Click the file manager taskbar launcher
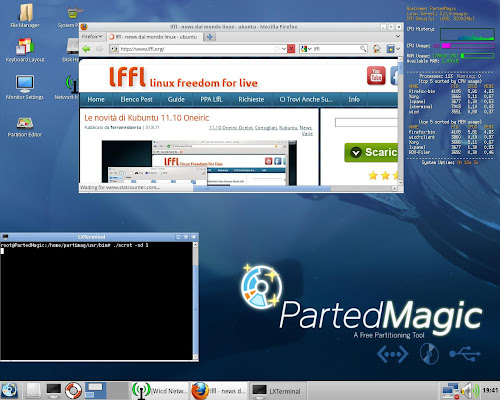Screen dimensions: 500x400 (33, 390)
